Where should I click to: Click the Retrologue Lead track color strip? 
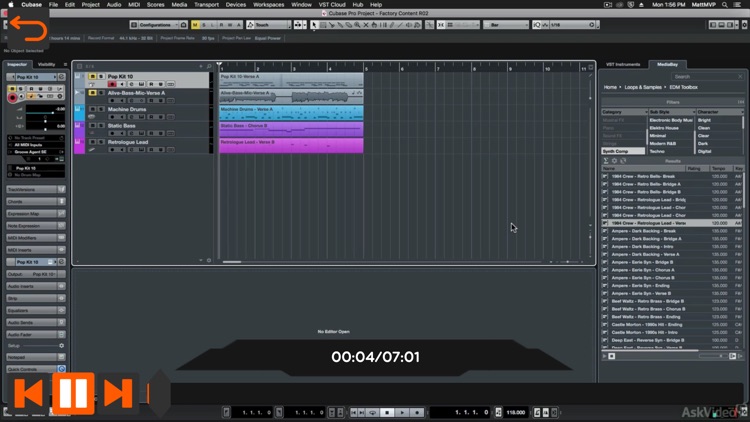click(x=79, y=146)
